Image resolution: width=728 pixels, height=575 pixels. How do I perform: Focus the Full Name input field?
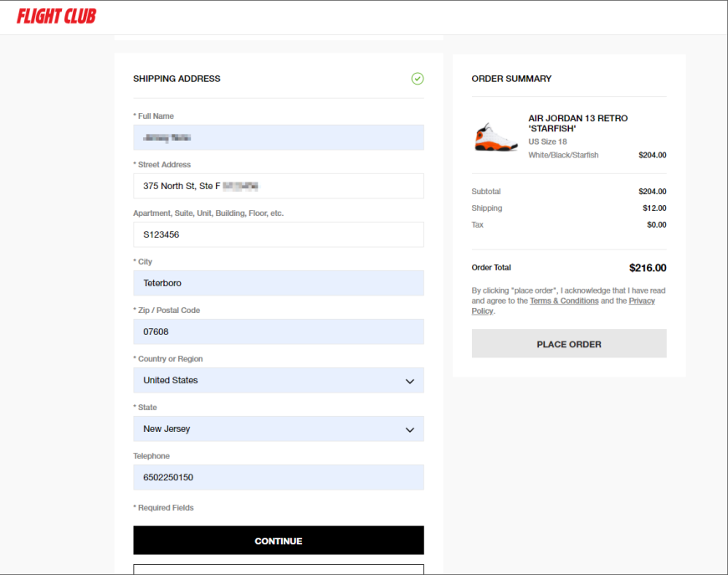[279, 137]
